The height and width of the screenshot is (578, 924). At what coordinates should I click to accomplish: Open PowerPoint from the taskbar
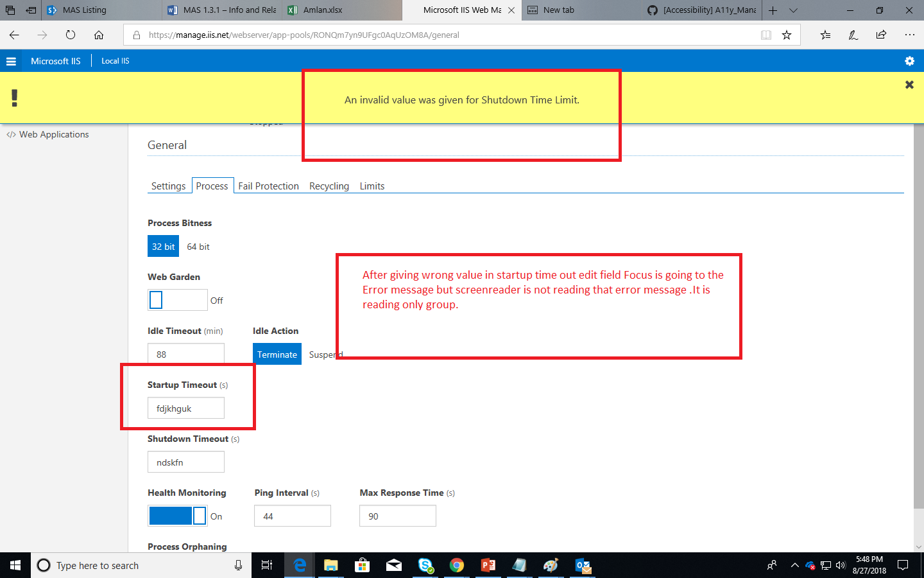coord(488,565)
